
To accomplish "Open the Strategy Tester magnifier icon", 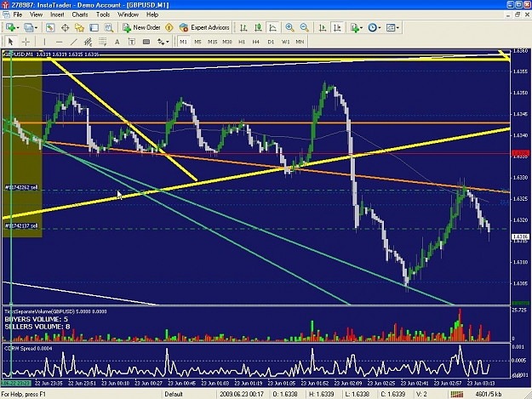I will pyautogui.click(x=109, y=28).
